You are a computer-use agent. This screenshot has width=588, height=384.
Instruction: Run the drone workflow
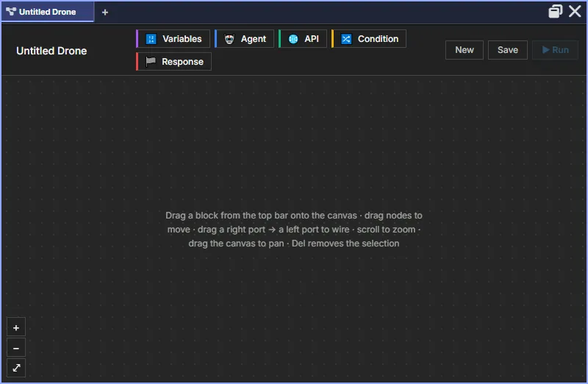click(556, 50)
